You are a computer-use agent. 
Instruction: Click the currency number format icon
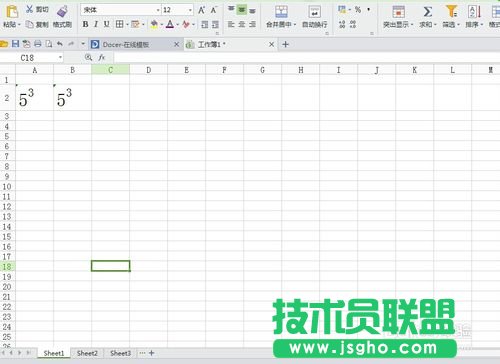tap(342, 9)
